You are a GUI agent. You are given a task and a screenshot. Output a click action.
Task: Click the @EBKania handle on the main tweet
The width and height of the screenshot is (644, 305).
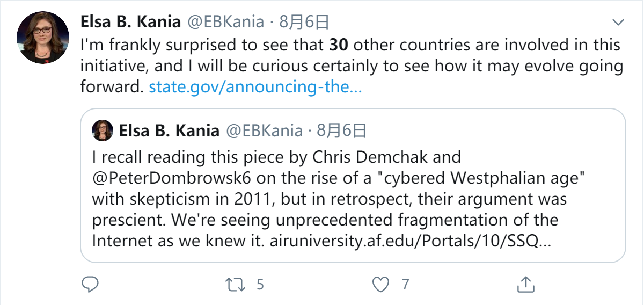pyautogui.click(x=225, y=21)
